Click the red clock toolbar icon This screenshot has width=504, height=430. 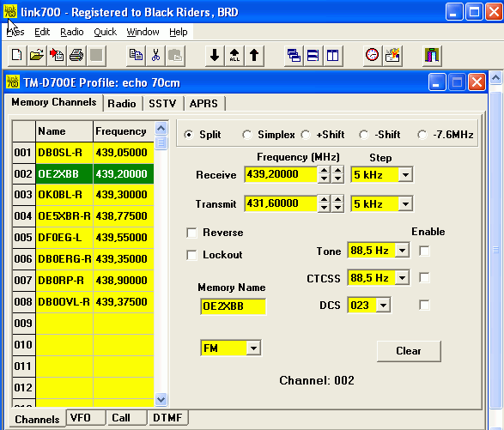coord(373,56)
